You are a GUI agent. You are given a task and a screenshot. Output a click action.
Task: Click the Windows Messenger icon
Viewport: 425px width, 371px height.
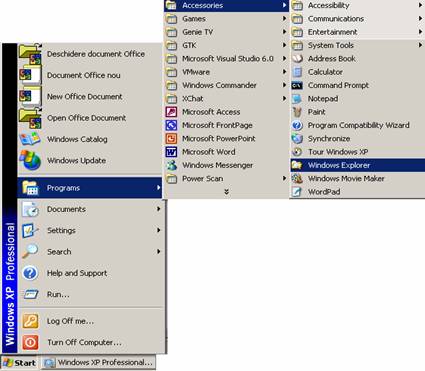(x=171, y=165)
